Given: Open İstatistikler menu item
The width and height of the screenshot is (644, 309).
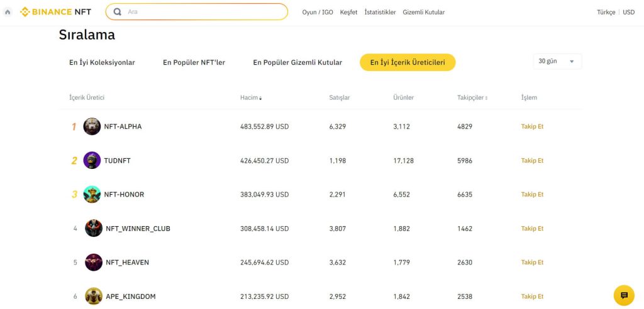Looking at the screenshot, I should pos(380,13).
